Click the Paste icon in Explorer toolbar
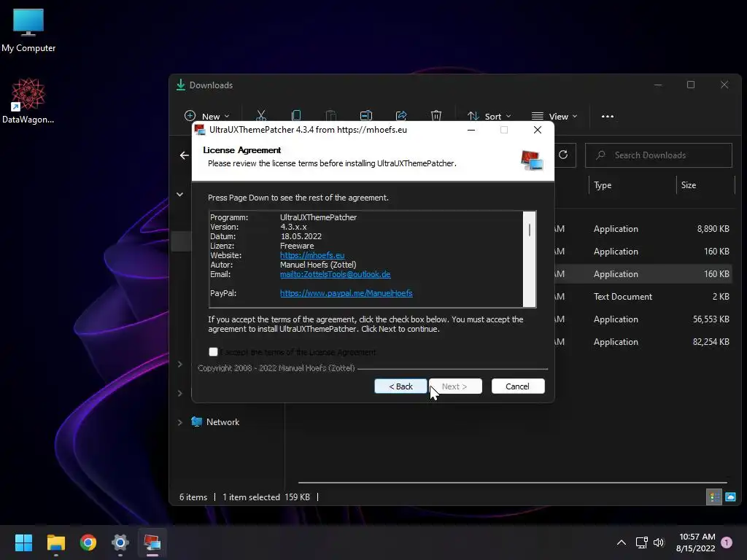 point(330,116)
